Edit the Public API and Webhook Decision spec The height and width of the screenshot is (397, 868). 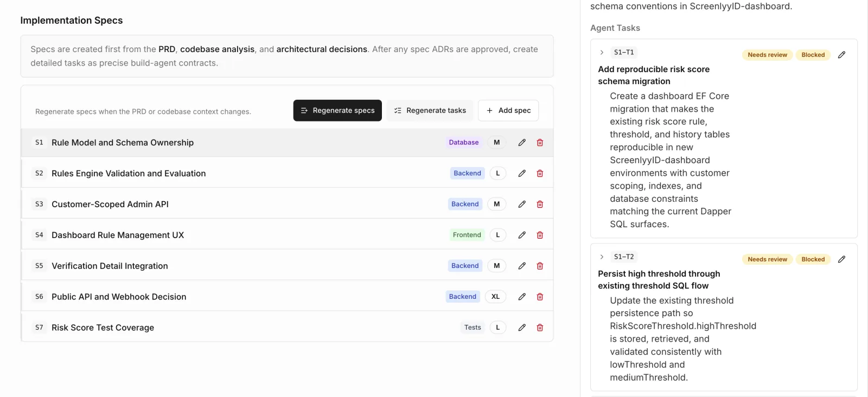(522, 297)
